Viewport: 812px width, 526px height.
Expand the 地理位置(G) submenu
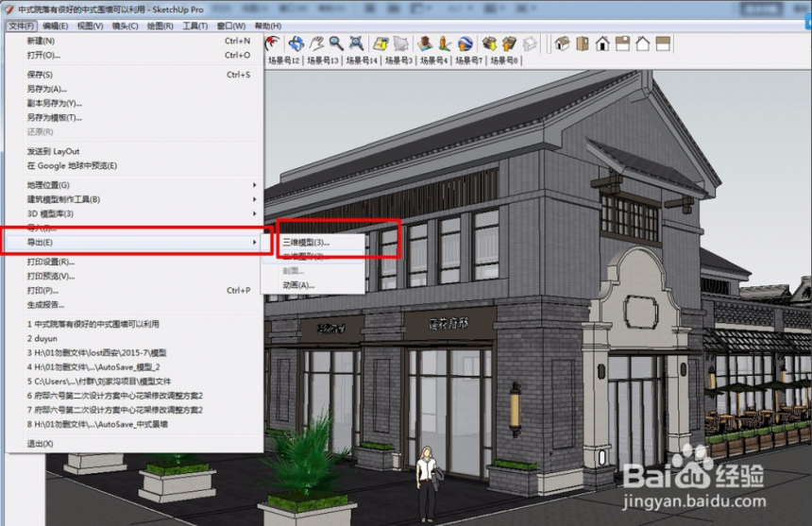click(x=134, y=185)
